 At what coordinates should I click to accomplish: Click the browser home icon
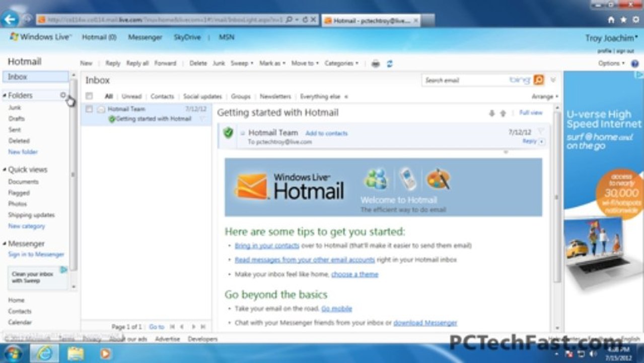[x=611, y=20]
